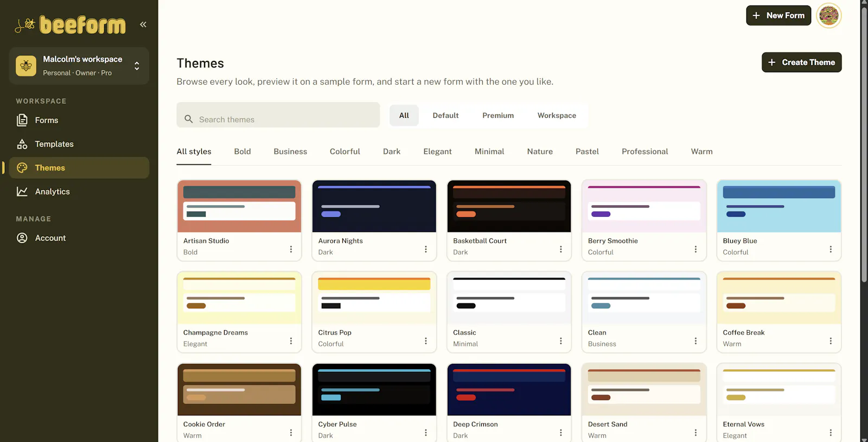This screenshot has height=442, width=868.
Task: Open Account under Manage
Action: pyautogui.click(x=79, y=238)
